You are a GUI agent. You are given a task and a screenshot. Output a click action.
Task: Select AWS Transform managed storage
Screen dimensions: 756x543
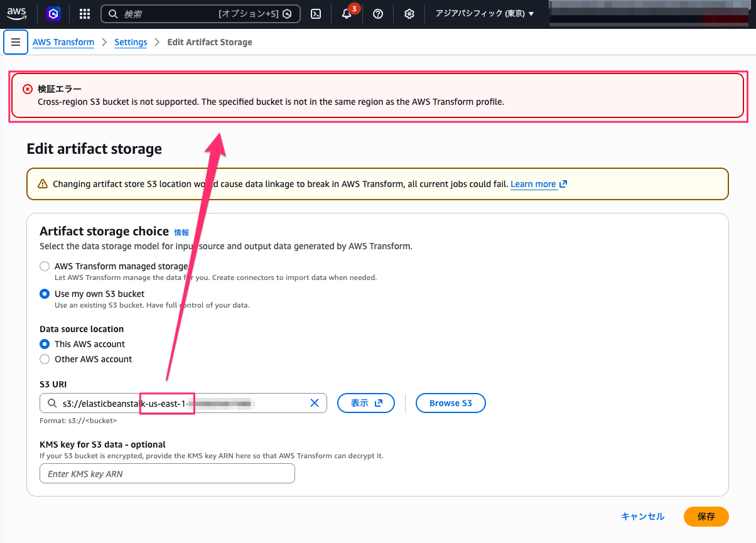(x=45, y=266)
